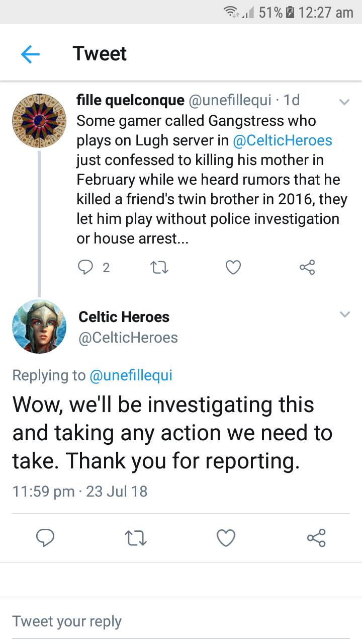362x644 pixels.
Task: Retweet fille quelconque's tweet
Action: (x=159, y=268)
